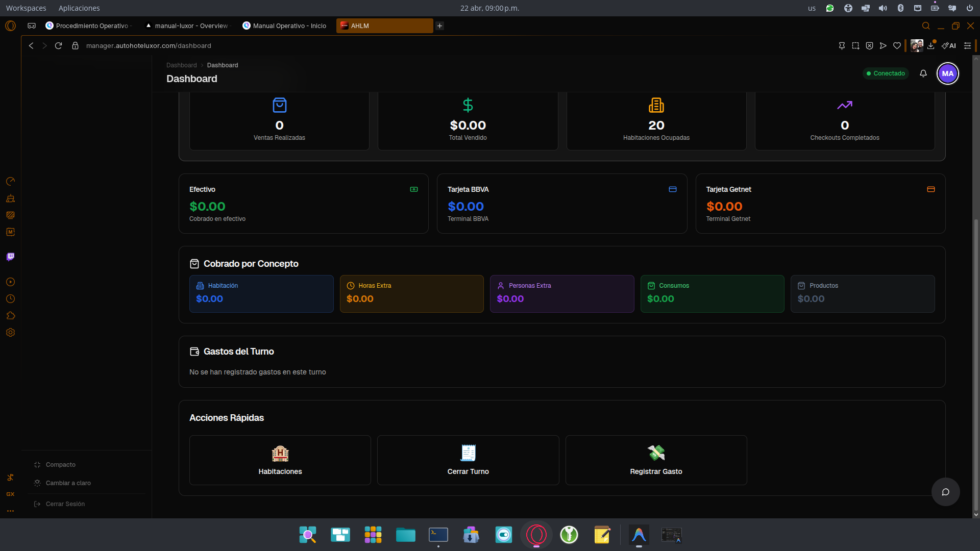Open the bookmark heart icon
The image size is (980, 551).
(x=897, y=46)
